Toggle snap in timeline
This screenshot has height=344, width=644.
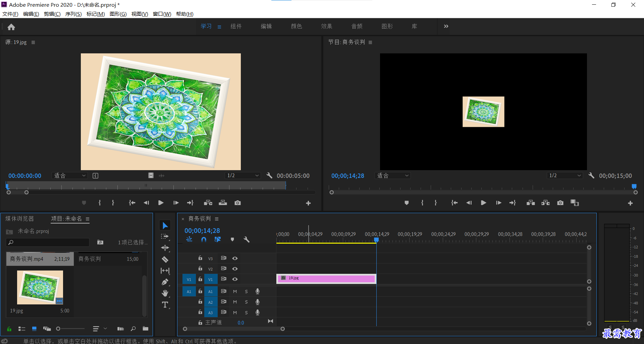click(204, 240)
